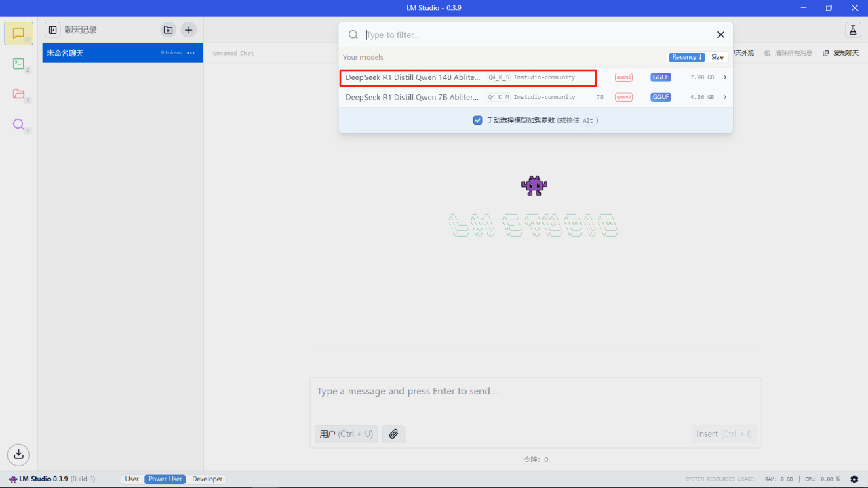Sort models by Size

coord(717,57)
